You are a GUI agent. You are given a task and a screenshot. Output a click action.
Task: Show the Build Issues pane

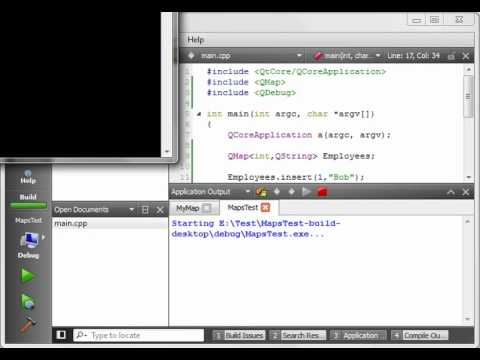tap(240, 335)
